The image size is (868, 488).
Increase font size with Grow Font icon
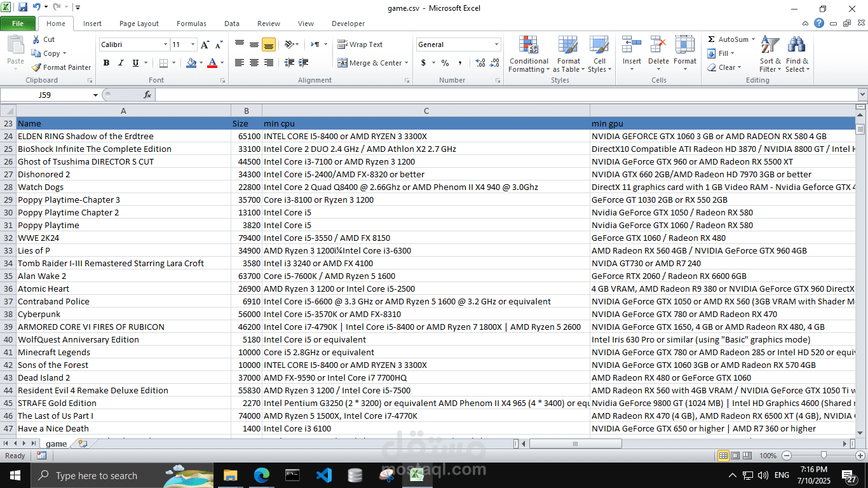[x=205, y=44]
